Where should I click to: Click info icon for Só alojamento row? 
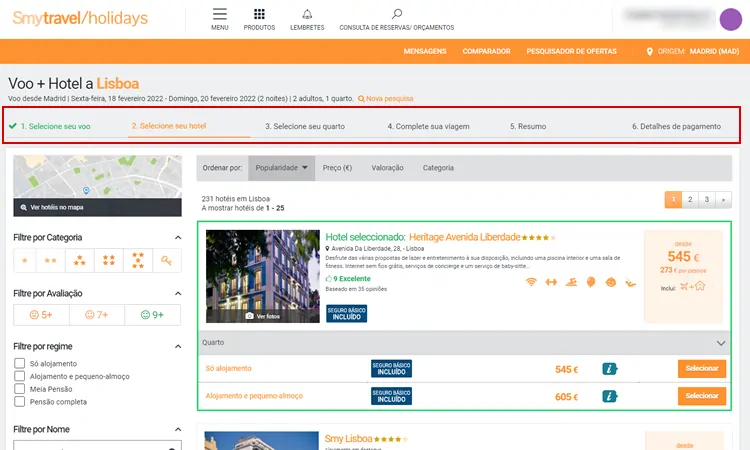[611, 369]
